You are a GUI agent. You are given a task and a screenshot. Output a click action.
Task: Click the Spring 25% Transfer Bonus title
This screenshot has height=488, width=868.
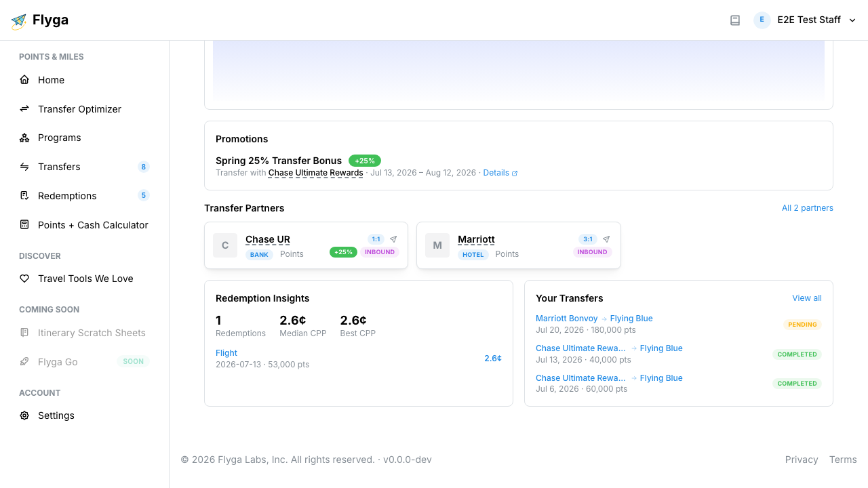[279, 161]
